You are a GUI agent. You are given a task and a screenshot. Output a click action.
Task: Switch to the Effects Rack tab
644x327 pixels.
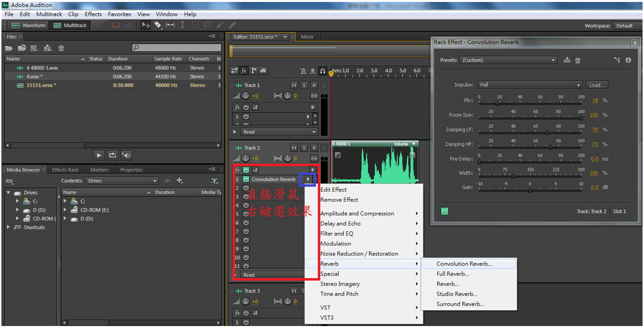65,170
